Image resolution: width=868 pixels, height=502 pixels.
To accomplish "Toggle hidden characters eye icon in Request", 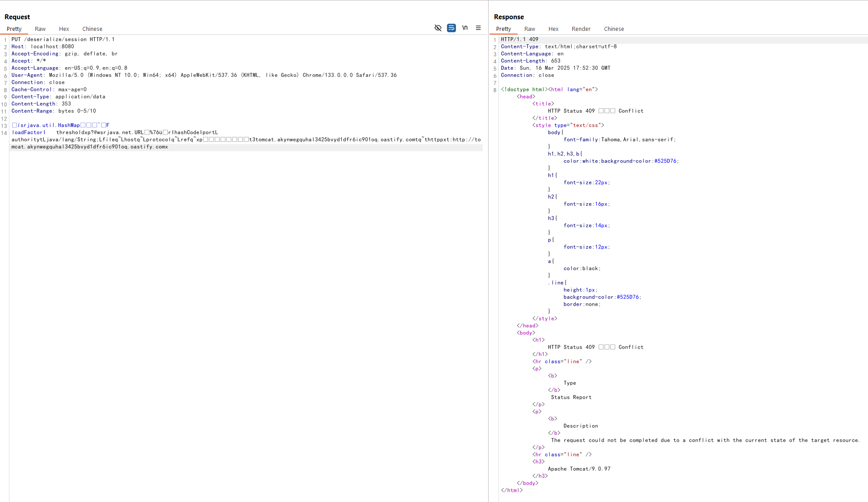I will click(x=438, y=28).
